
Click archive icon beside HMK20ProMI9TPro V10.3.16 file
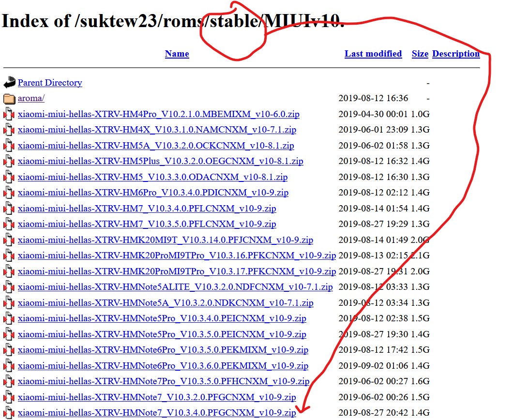(x=9, y=255)
